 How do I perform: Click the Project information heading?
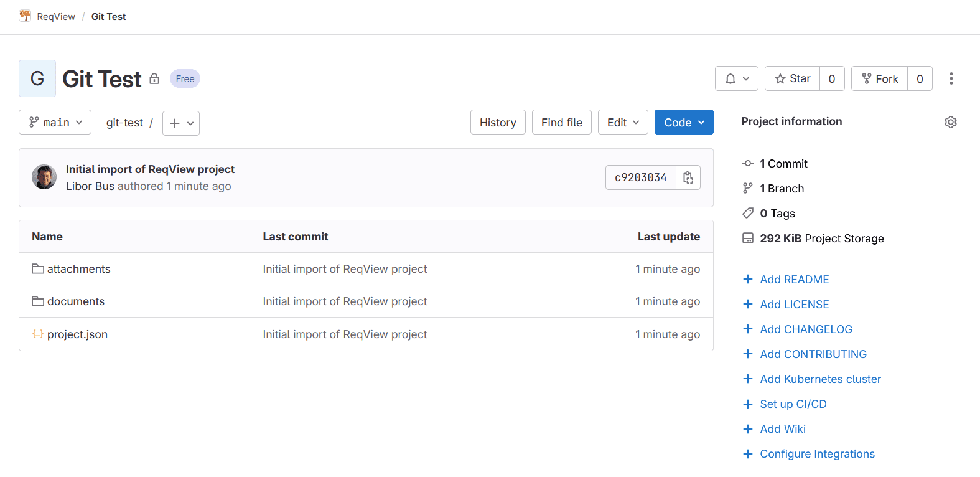tap(791, 121)
